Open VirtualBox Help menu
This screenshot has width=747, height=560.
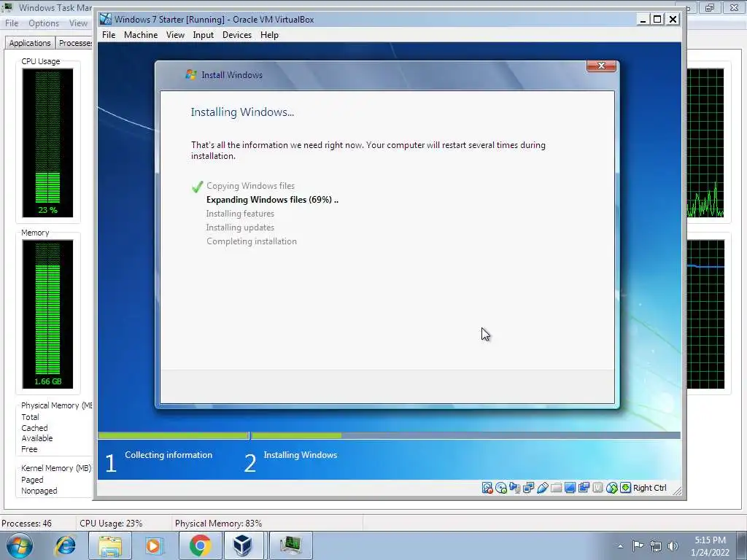269,35
